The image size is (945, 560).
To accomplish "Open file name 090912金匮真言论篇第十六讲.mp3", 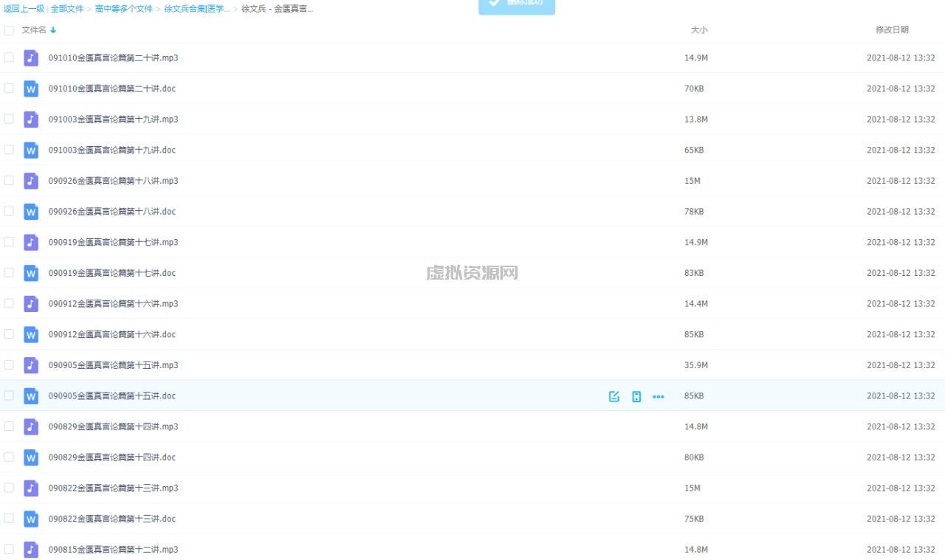I will point(114,304).
